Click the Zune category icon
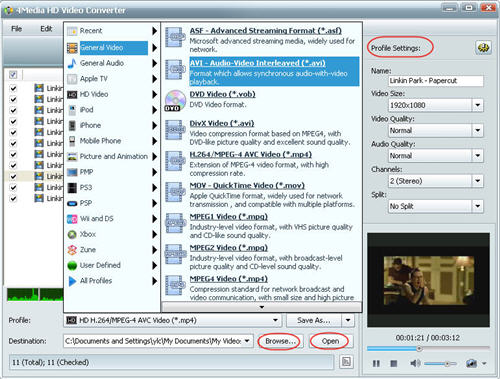Image resolution: width=500 pixels, height=379 pixels. 72,250
